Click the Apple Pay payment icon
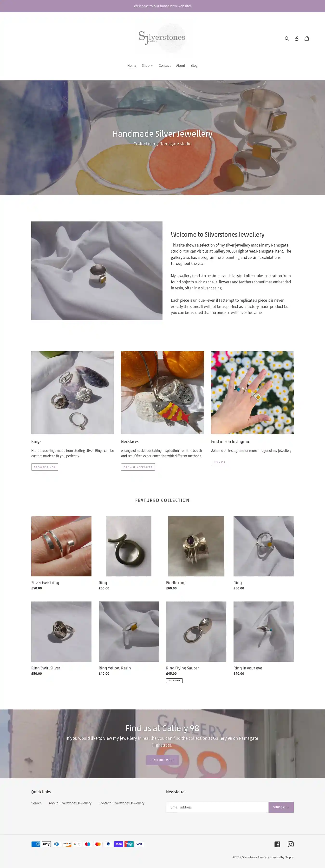Viewport: 325px width, 868px height. (46, 844)
